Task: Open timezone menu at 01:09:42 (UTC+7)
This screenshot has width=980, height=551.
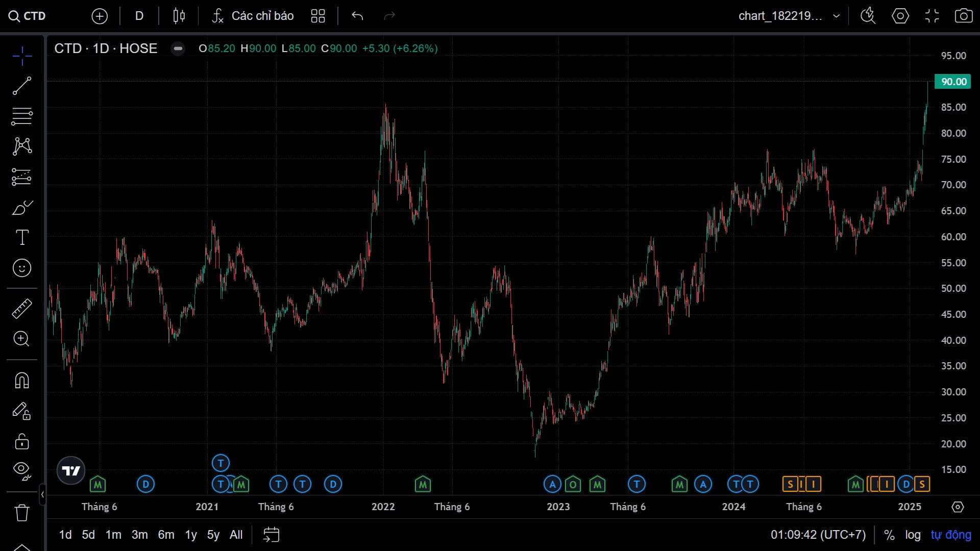Action: coord(818,535)
